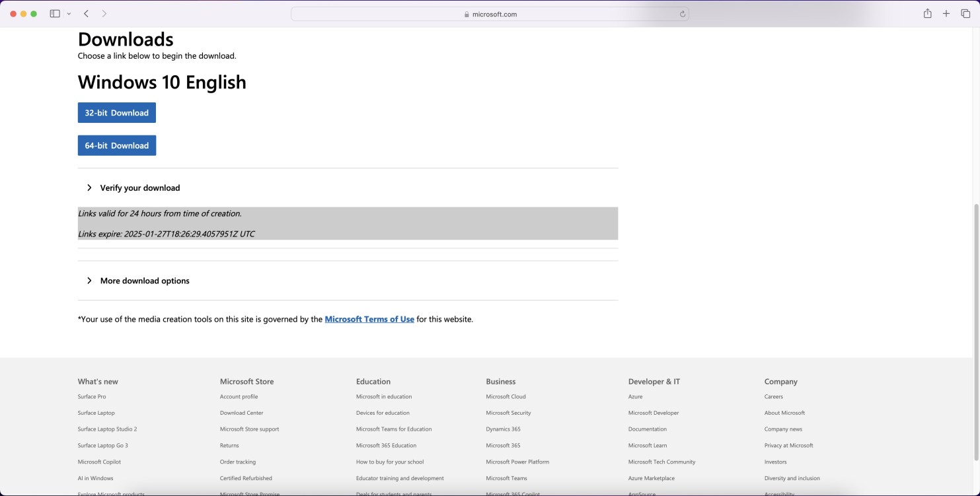Image resolution: width=980 pixels, height=496 pixels.
Task: Open Microsoft Terms of Use link
Action: [369, 319]
